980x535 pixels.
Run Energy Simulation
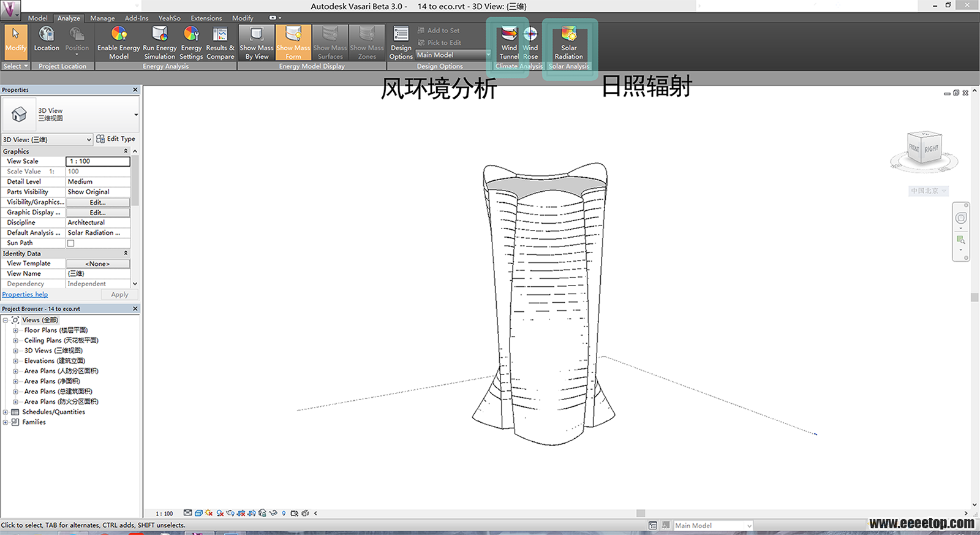pyautogui.click(x=159, y=42)
